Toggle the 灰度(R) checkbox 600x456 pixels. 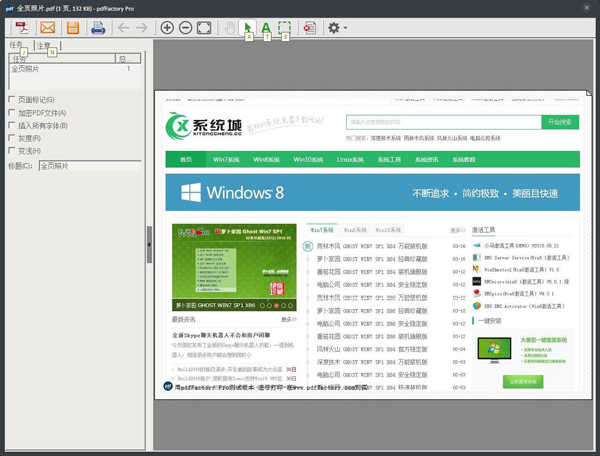[x=12, y=138]
